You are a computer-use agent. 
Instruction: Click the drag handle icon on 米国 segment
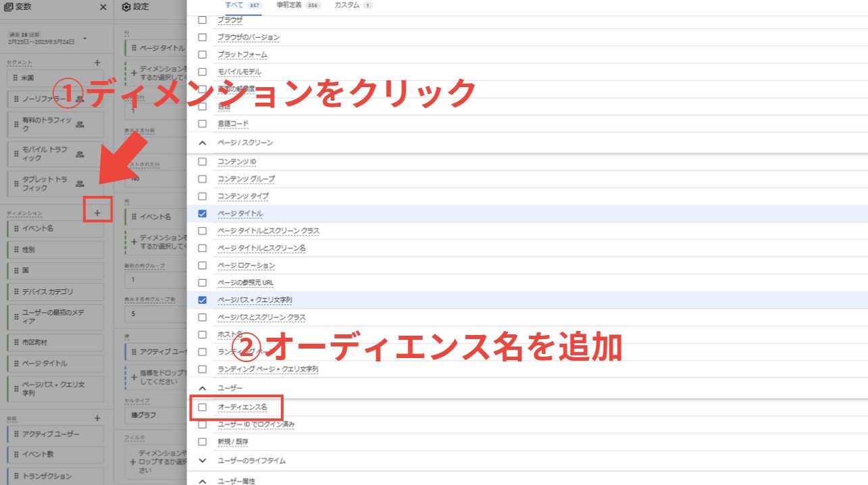pyautogui.click(x=16, y=78)
